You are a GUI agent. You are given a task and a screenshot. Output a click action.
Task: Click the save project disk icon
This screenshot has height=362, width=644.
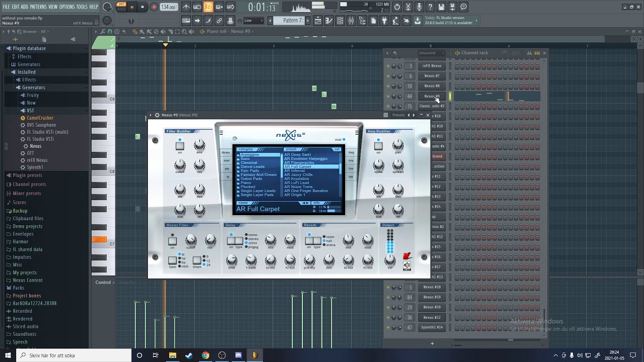tap(441, 7)
